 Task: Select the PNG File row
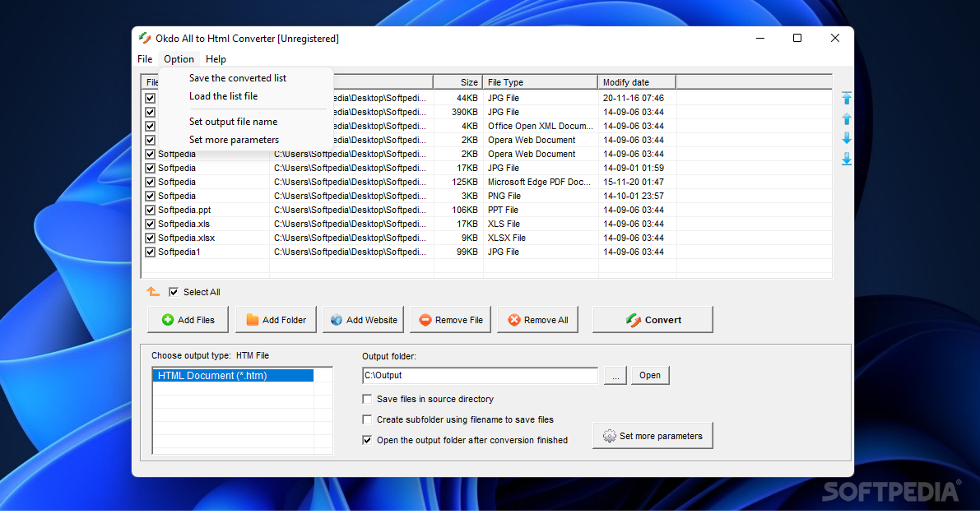(487, 196)
